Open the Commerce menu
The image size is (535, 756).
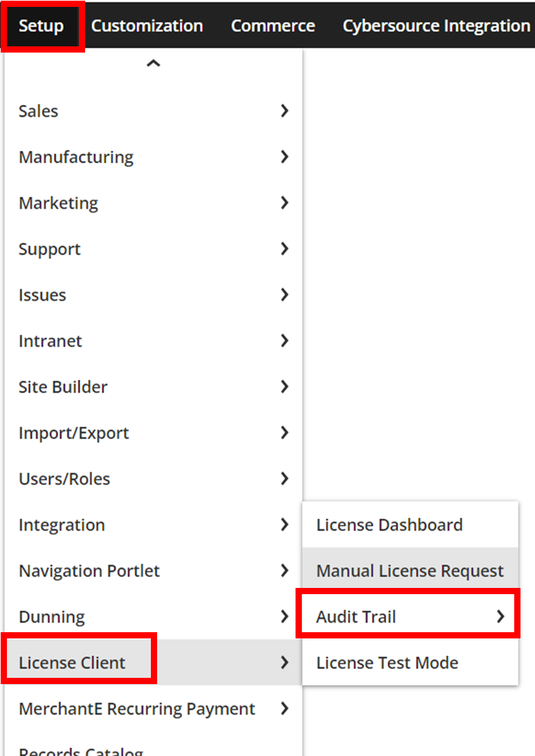[x=273, y=26]
